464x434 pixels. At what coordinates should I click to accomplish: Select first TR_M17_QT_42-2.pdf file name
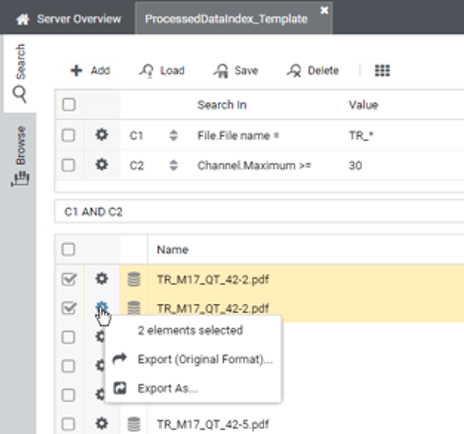click(213, 279)
